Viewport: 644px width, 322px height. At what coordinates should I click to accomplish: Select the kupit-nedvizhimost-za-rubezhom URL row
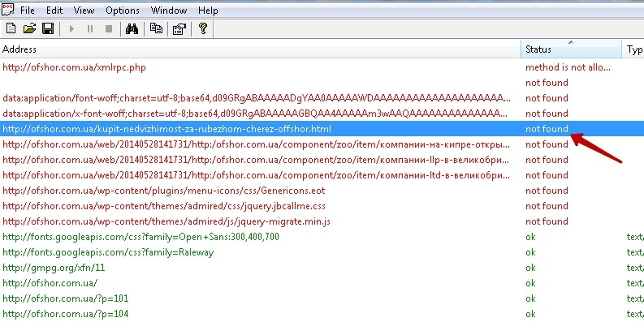point(322,129)
